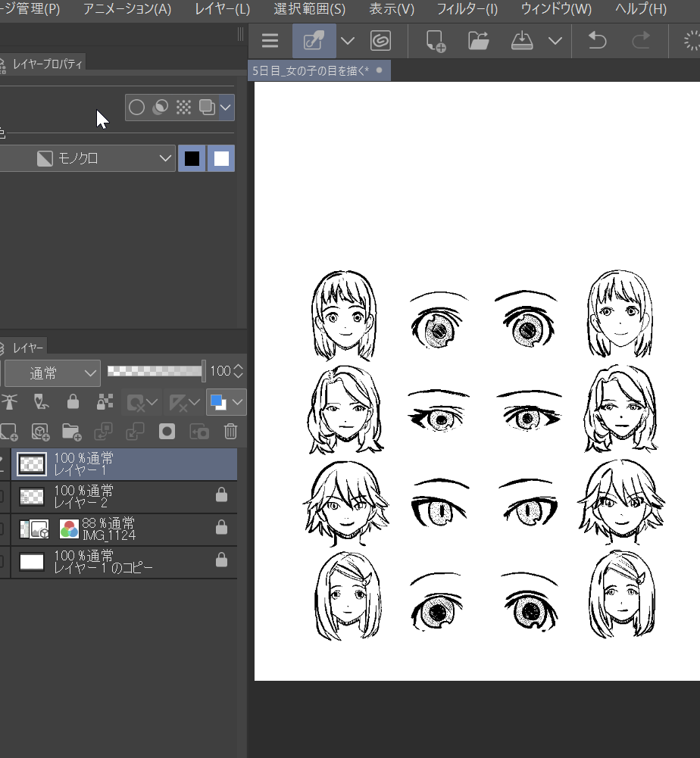
Task: Add a new raster layer
Action: [8, 432]
